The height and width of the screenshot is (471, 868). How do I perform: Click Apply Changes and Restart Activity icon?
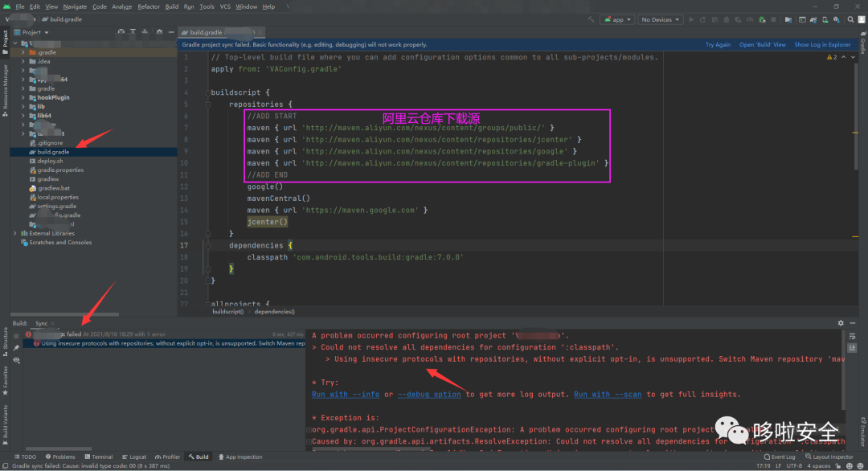[x=702, y=19]
